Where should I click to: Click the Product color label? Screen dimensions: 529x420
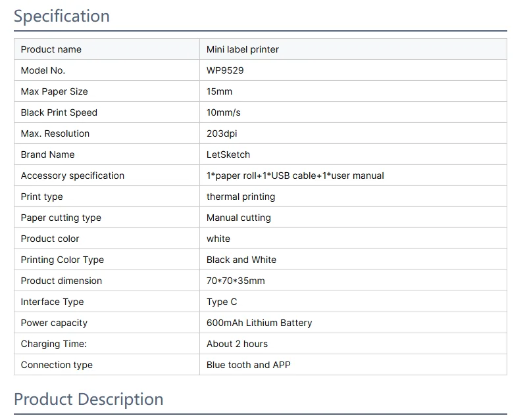[50, 239]
